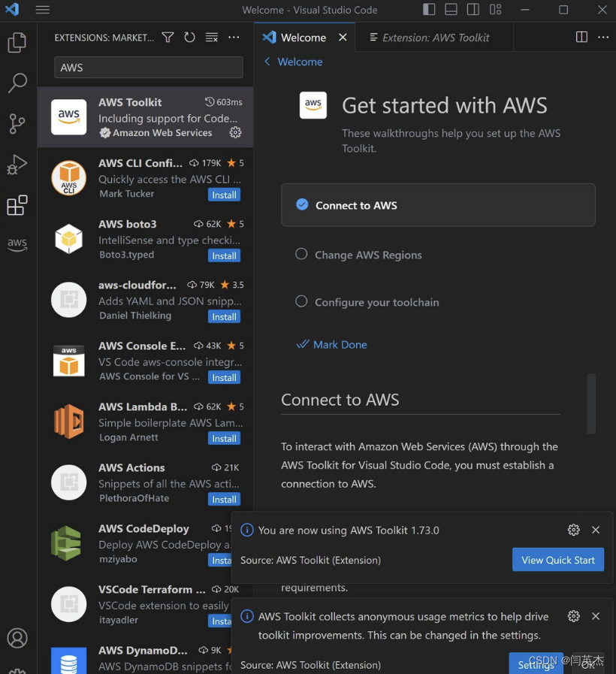
Task: Open the Search view in activity bar
Action: (17, 83)
